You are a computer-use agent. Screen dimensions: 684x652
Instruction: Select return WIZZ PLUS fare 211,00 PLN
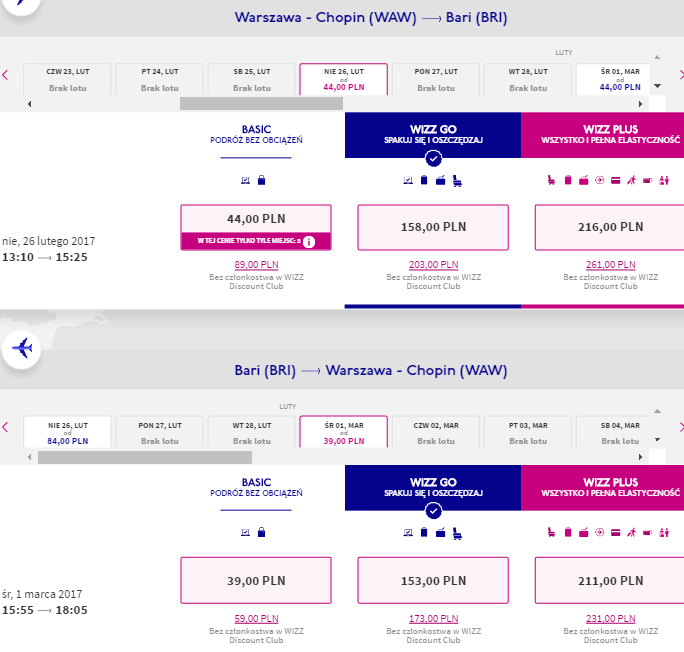click(x=610, y=580)
